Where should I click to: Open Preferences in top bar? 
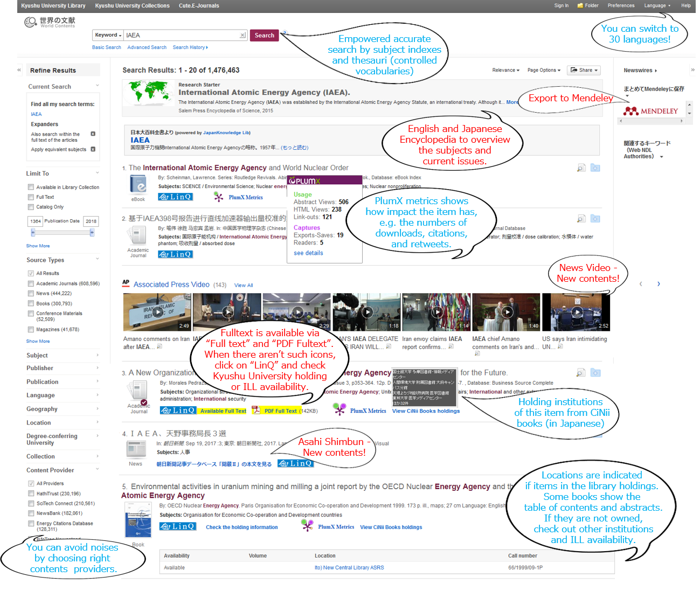(621, 6)
